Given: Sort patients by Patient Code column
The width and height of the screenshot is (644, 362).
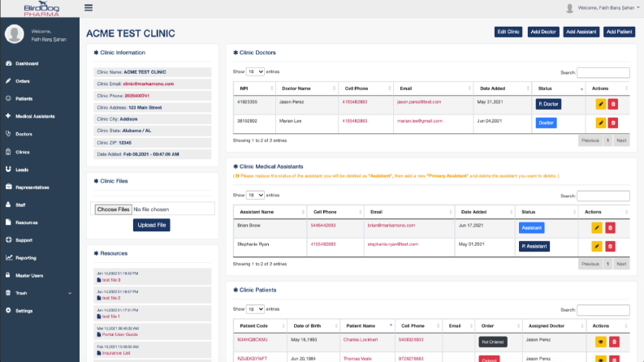Looking at the screenshot, I should point(261,326).
